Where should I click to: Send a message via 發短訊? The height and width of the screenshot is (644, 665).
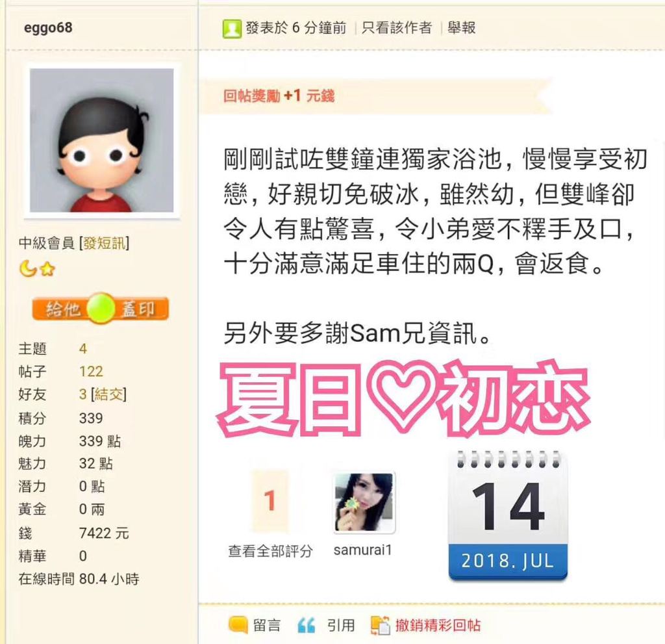point(105,243)
